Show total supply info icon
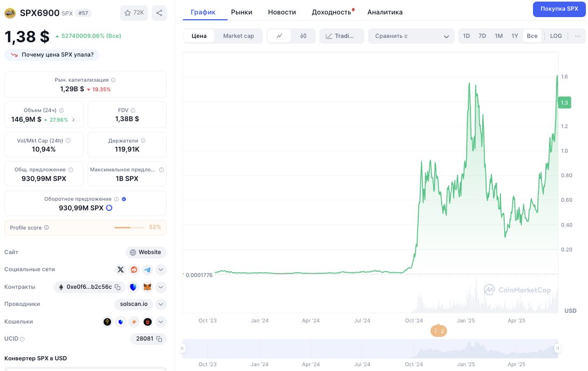The image size is (588, 371). pos(71,170)
